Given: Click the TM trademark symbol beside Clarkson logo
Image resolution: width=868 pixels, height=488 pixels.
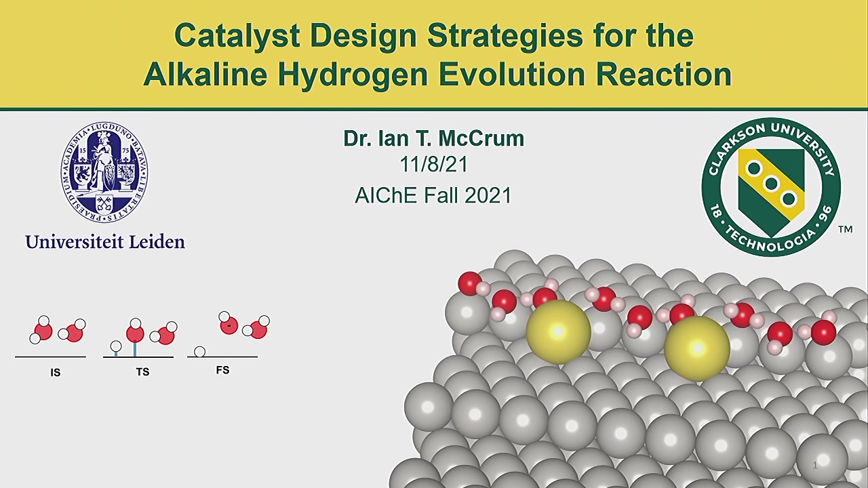Looking at the screenshot, I should 845,230.
